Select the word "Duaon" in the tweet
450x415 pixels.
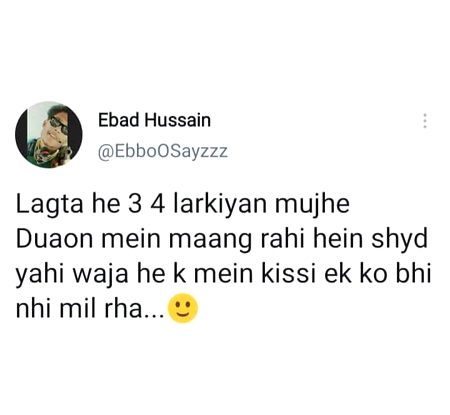(x=54, y=239)
